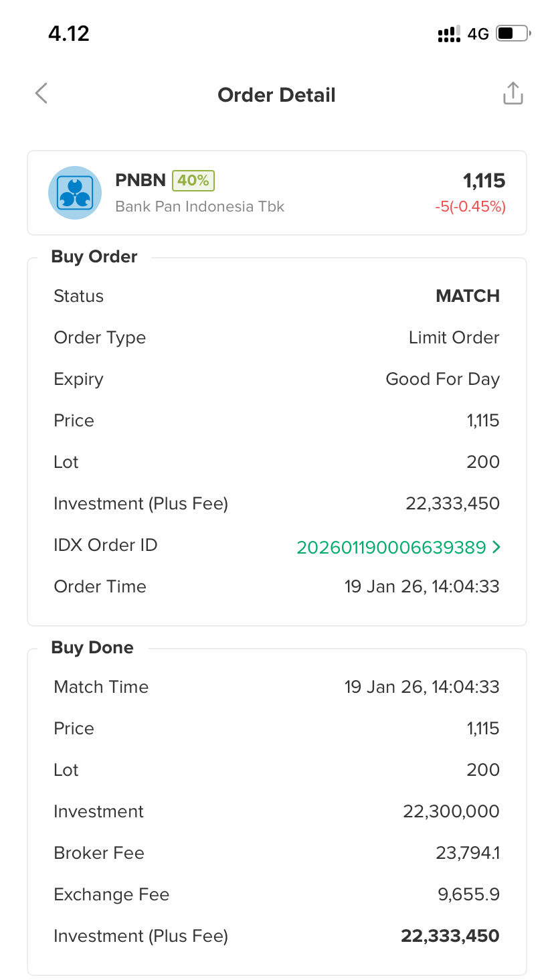Select the MATCH status value
The width and height of the screenshot is (554, 980).
click(467, 296)
